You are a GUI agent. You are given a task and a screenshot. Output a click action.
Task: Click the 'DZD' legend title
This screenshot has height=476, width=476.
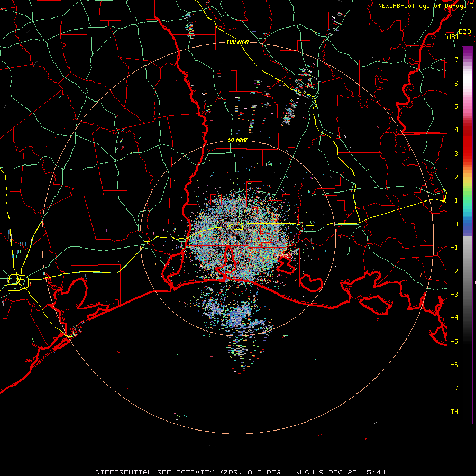tap(464, 32)
